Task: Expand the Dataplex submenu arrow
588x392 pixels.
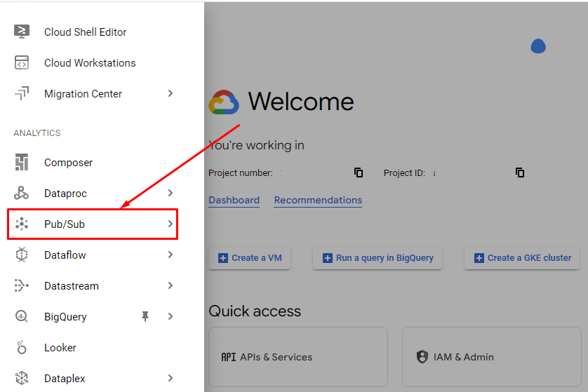Action: point(171,378)
